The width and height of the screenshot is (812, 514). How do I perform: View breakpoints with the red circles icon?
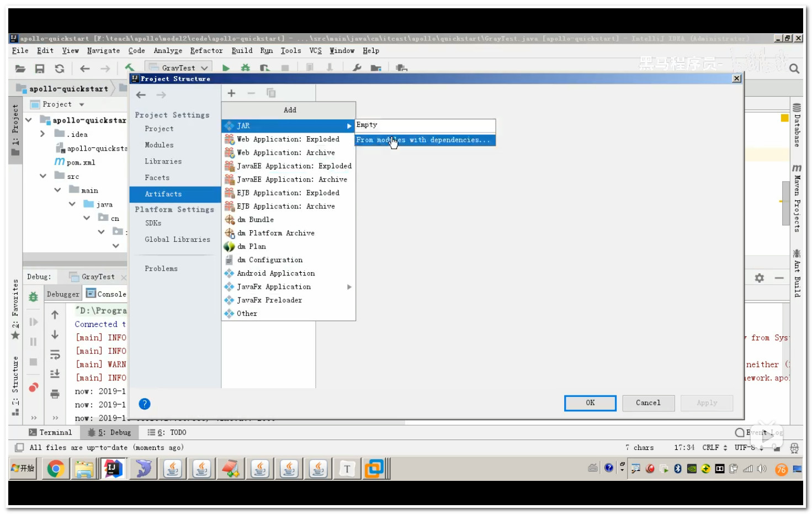34,388
